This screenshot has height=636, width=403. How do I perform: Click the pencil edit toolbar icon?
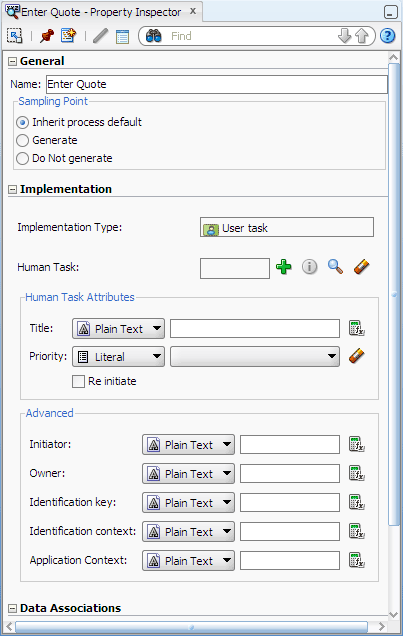click(x=100, y=36)
